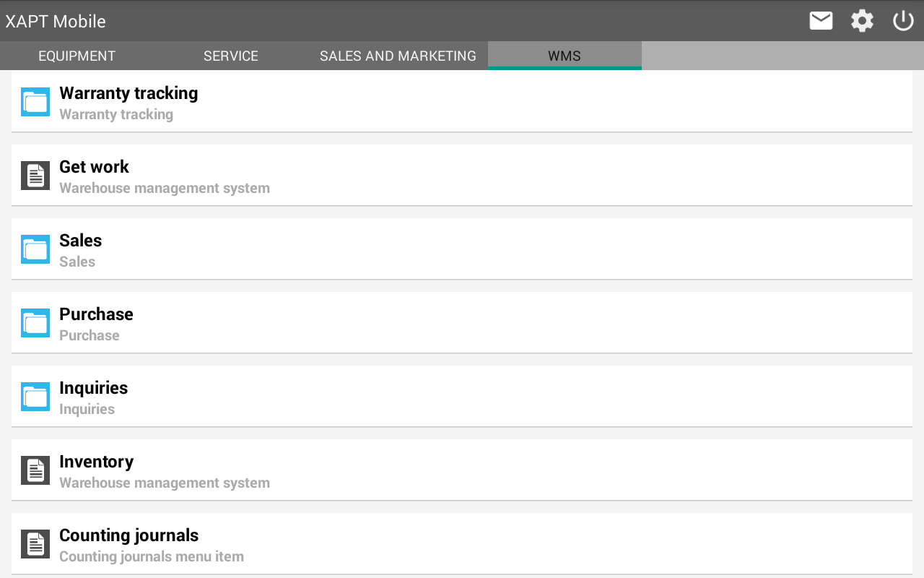The width and height of the screenshot is (924, 578).
Task: Click Counting journals document icon
Action: [x=35, y=544]
